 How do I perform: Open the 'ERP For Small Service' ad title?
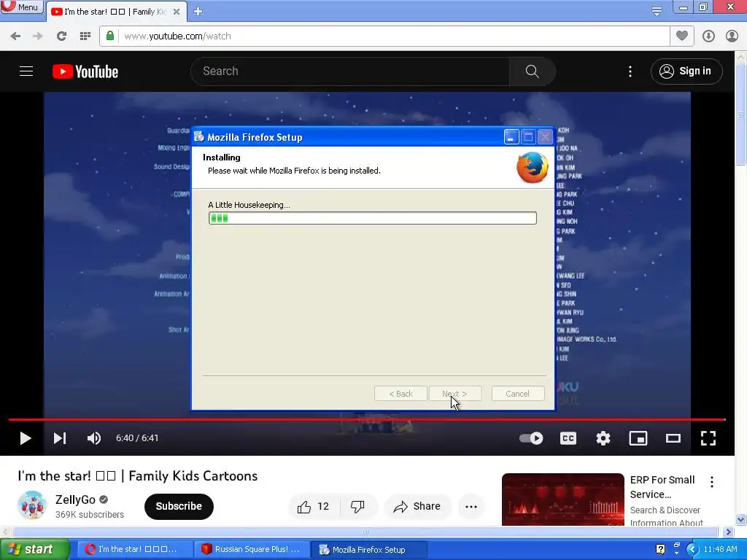point(662,486)
